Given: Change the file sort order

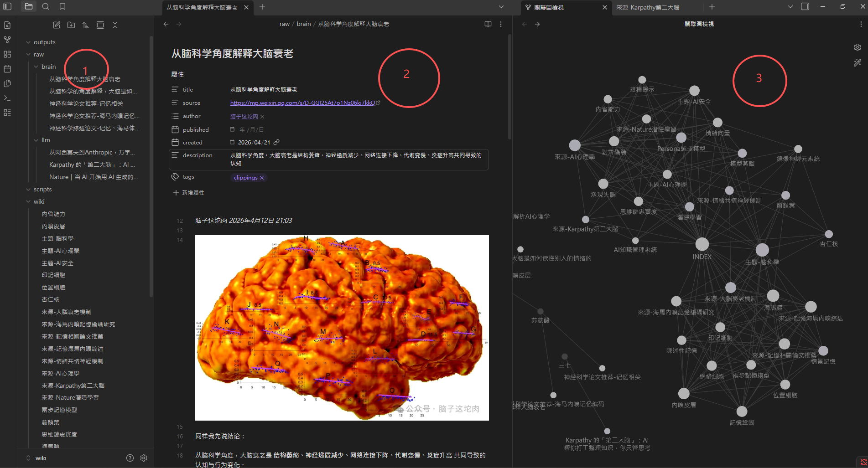Looking at the screenshot, I should pyautogui.click(x=85, y=25).
